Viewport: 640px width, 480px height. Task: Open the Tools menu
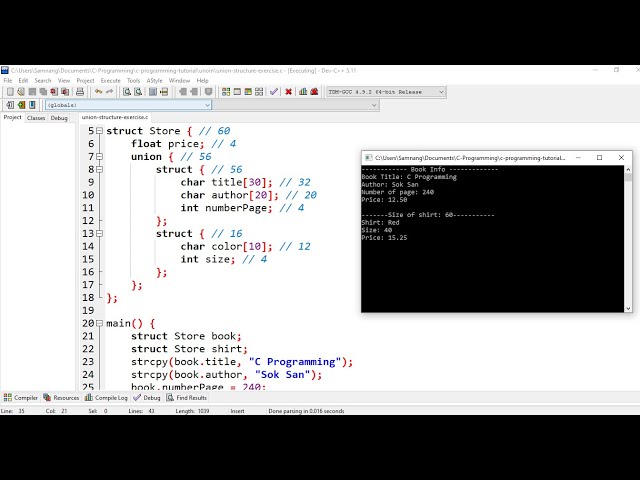pos(133,80)
